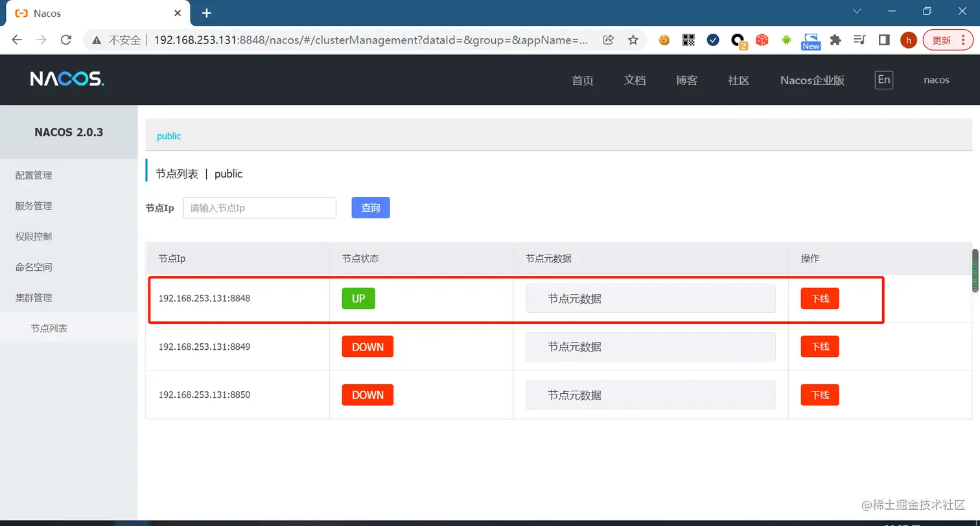Bookmark this page with the star
The image size is (980, 526).
[x=633, y=40]
